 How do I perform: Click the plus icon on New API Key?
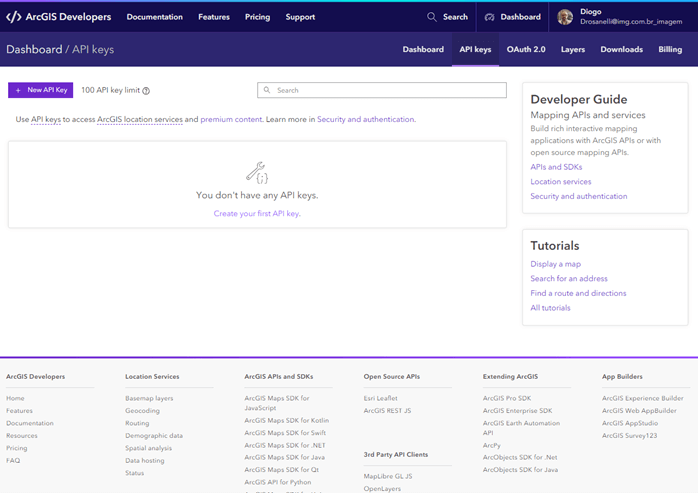click(x=18, y=90)
